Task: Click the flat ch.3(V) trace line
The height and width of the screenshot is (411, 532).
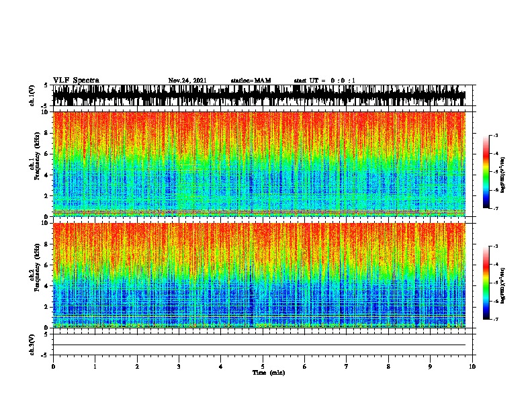Action: 259,345
